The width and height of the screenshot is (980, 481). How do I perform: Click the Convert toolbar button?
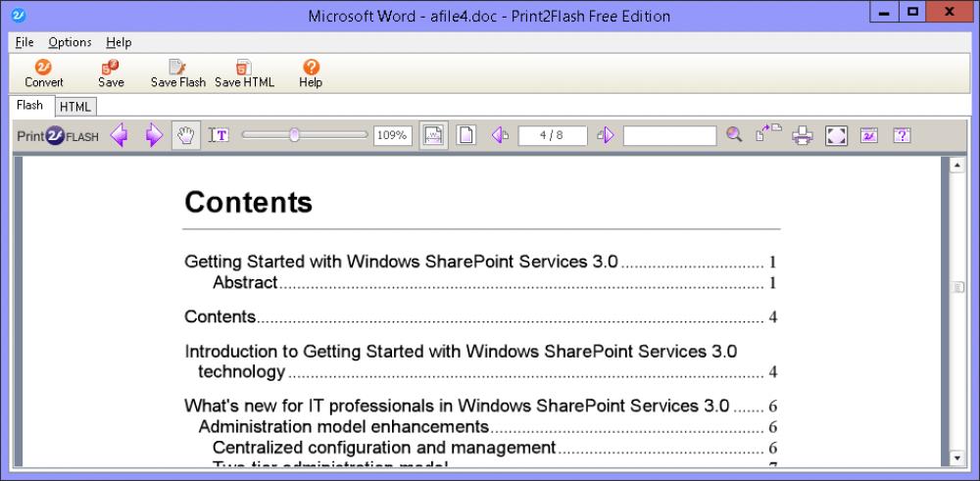pyautogui.click(x=44, y=73)
